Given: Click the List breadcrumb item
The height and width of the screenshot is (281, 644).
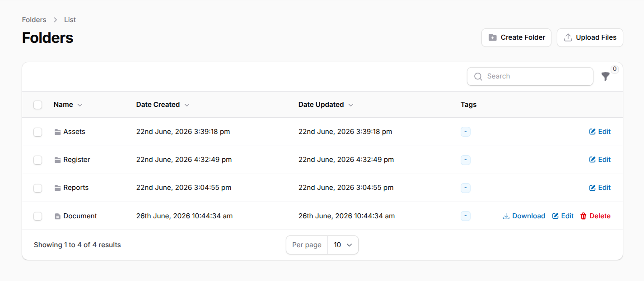Looking at the screenshot, I should 70,20.
